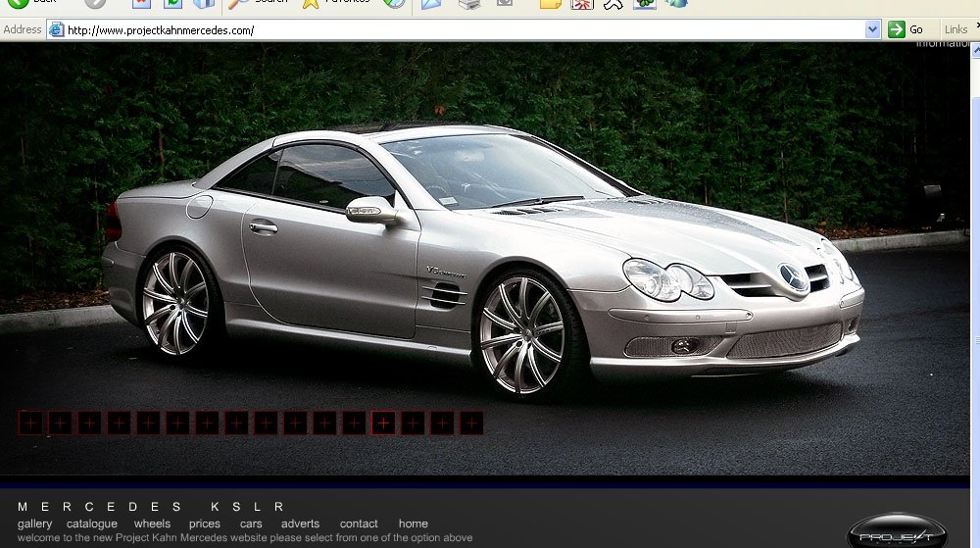Select the tenth red plus thumbnail box
Viewport: 980px width, 548px height.
point(295,423)
